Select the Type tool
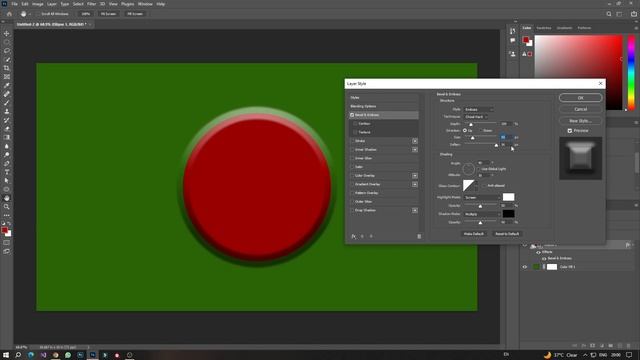 (x=7, y=172)
